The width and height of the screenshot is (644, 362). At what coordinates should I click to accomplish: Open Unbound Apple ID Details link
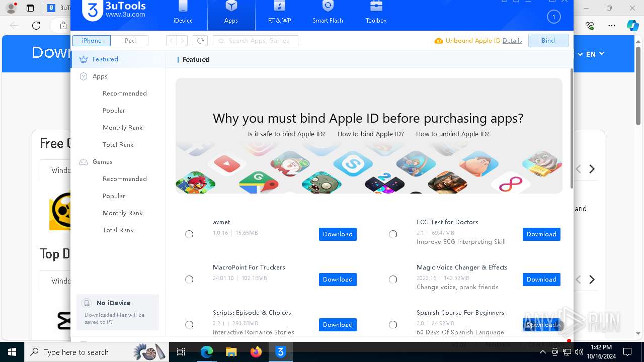(x=512, y=41)
